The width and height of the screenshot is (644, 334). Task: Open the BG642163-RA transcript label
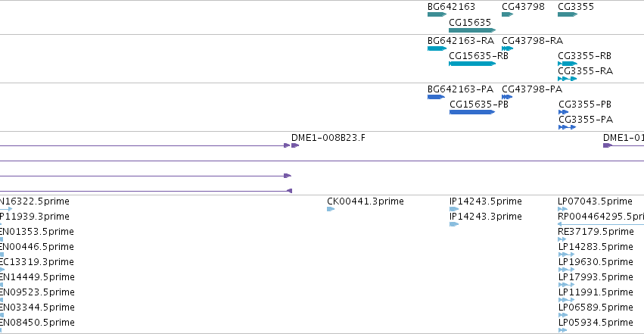[461, 41]
